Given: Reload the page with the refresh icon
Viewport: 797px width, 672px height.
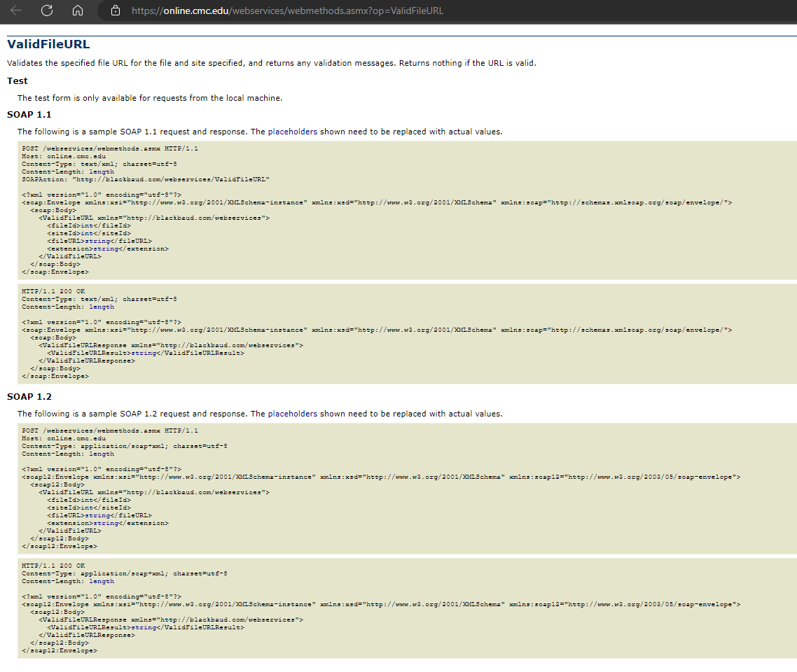Looking at the screenshot, I should pos(47,10).
